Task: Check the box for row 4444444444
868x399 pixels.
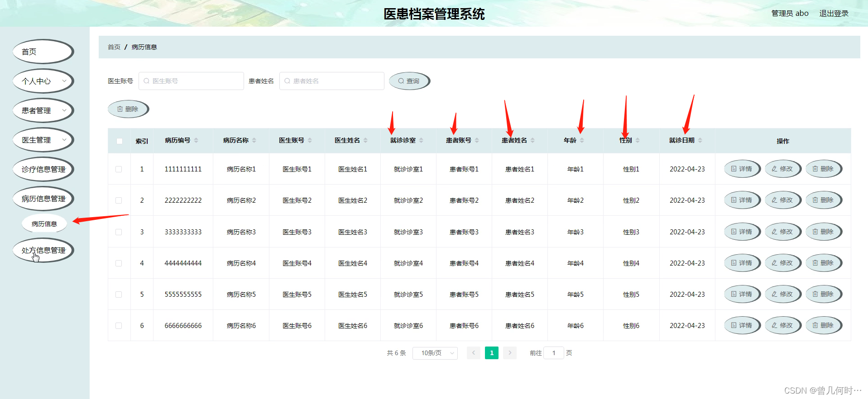Action: 119,263
